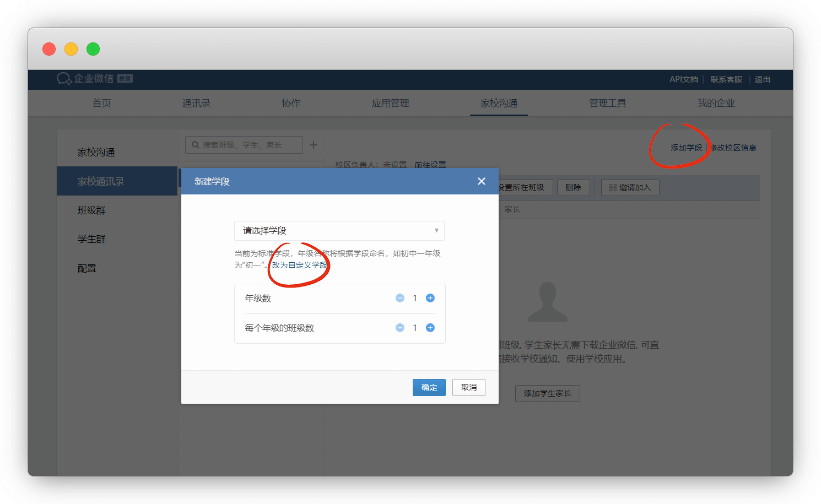Click the dropdown arrow in 请选择学段 field
821x504 pixels.
436,231
